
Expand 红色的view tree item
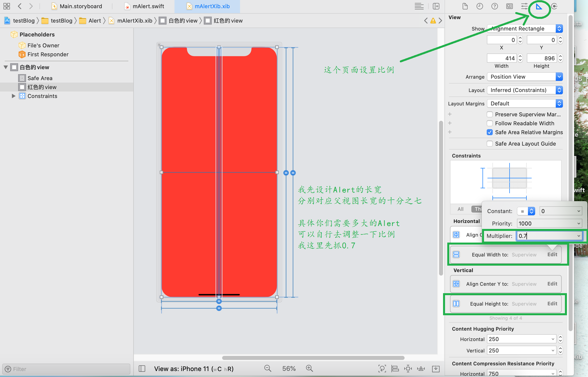(x=13, y=87)
